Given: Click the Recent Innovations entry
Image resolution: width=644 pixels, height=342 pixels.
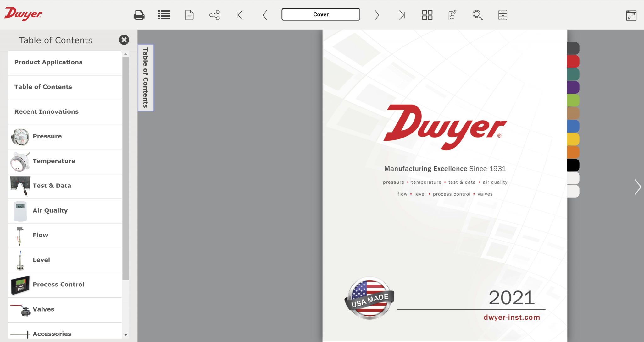Looking at the screenshot, I should (x=47, y=111).
